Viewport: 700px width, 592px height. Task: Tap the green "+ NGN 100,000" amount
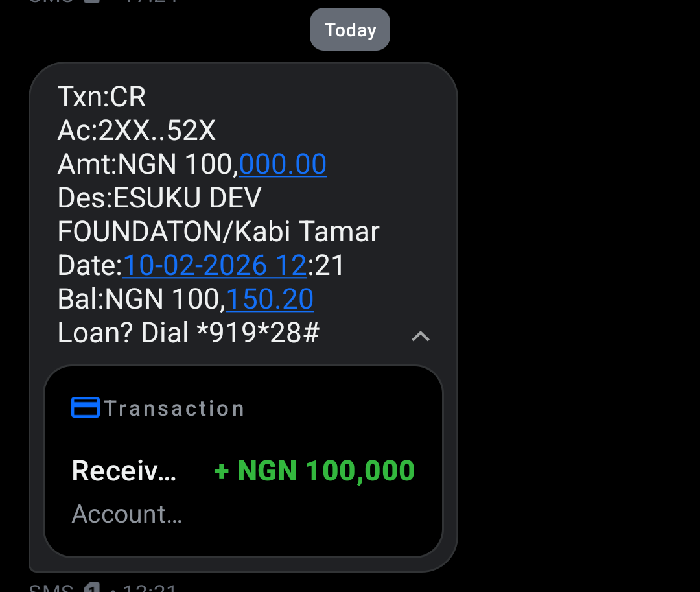point(314,471)
